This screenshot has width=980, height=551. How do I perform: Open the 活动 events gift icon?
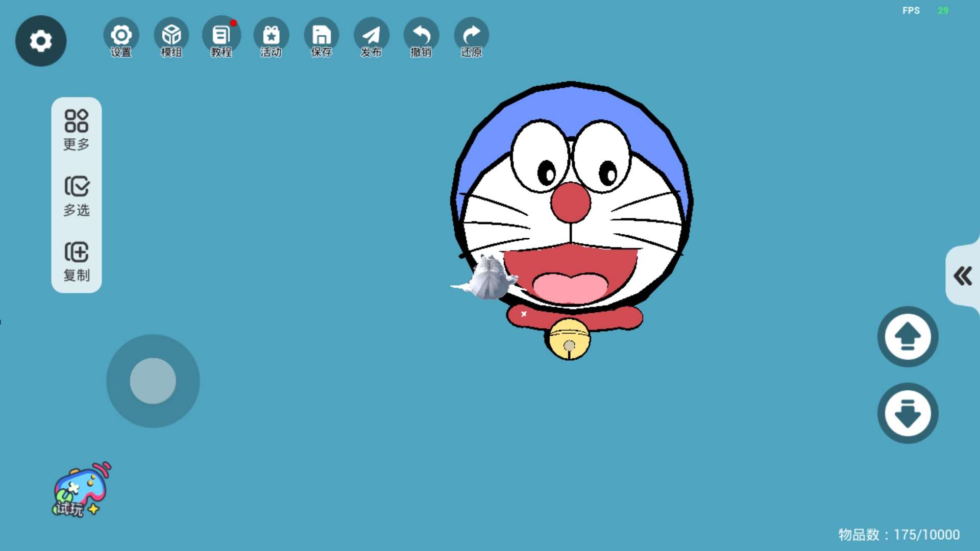[x=271, y=37]
